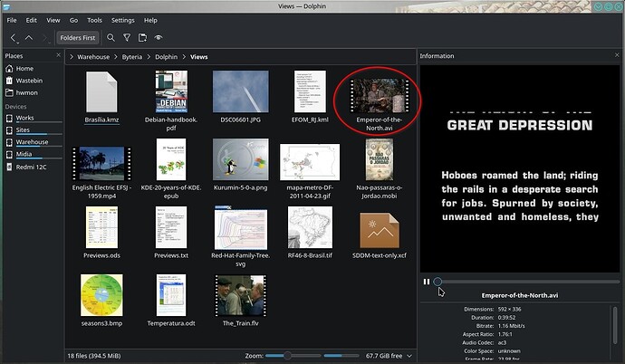Image resolution: width=625 pixels, height=364 pixels.
Task: Select the EFOM_RJ.kml file icon
Action: pos(310,91)
